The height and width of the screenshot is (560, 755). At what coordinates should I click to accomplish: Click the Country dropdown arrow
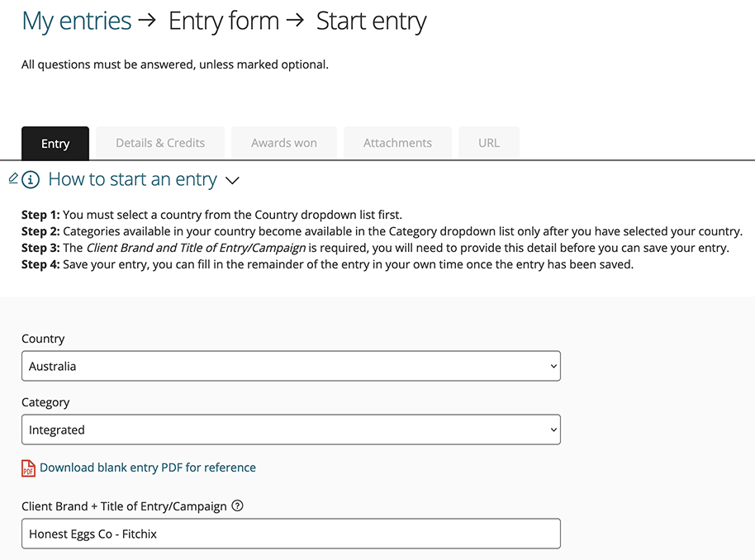pyautogui.click(x=553, y=366)
